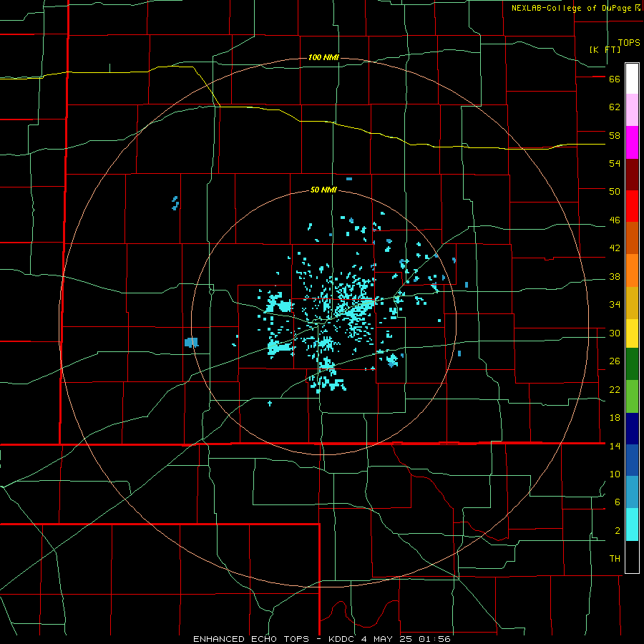
Task: Click the 66 label on the tops scale
Action: (615, 79)
